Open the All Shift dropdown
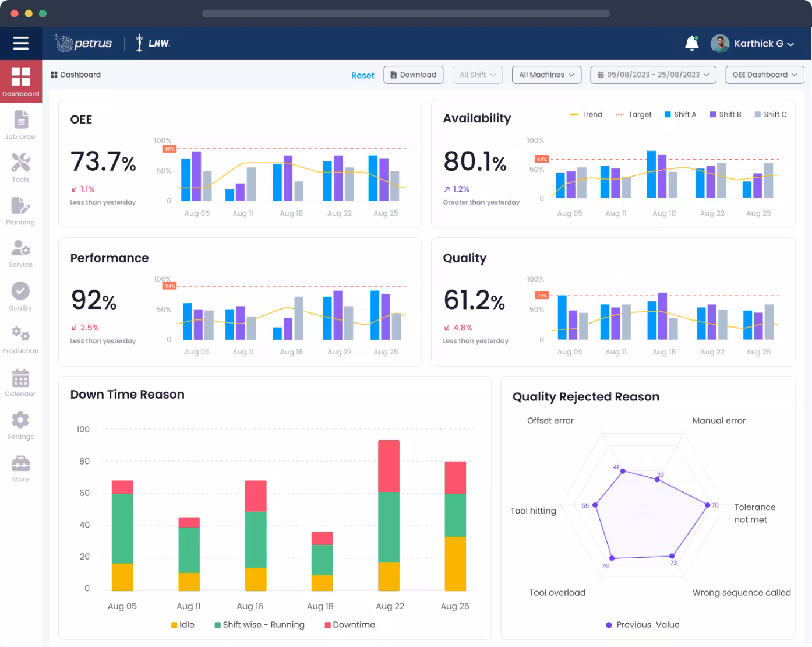 [478, 75]
